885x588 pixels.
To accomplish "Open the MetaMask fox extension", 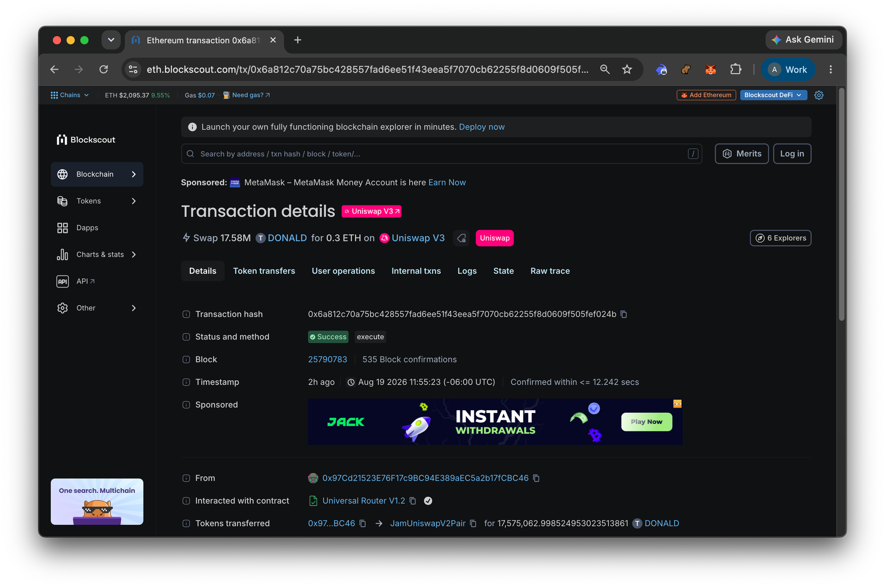I will pyautogui.click(x=711, y=69).
